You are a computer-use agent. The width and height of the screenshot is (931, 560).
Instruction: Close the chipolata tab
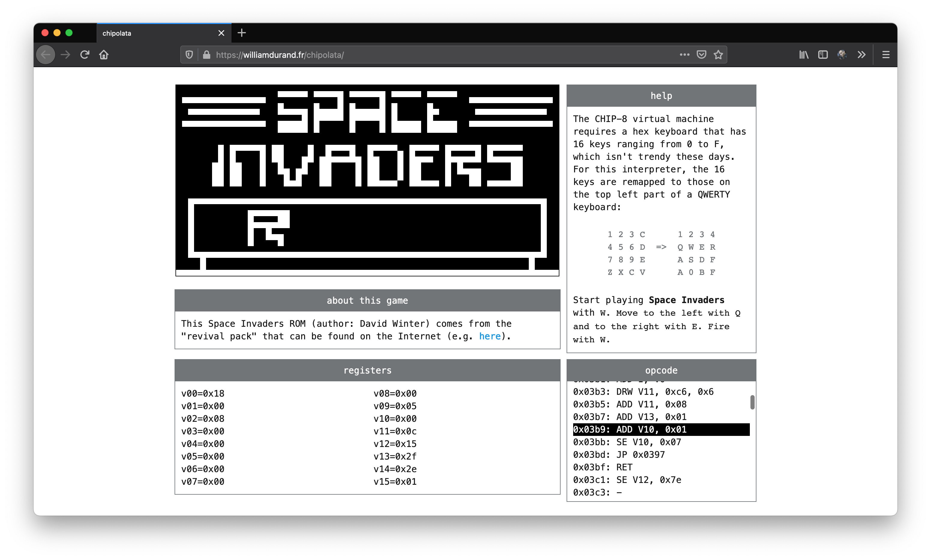[x=221, y=33]
